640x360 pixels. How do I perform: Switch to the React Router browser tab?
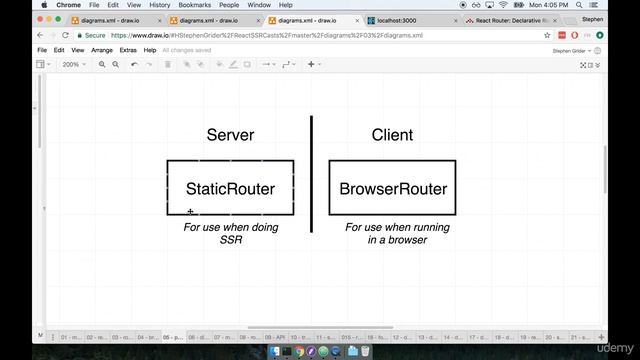click(511, 20)
